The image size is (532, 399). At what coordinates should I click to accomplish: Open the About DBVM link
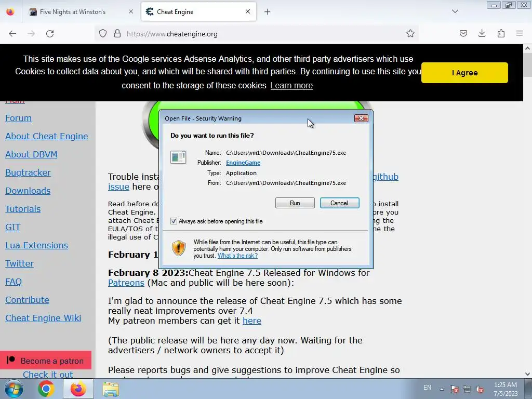click(x=31, y=154)
